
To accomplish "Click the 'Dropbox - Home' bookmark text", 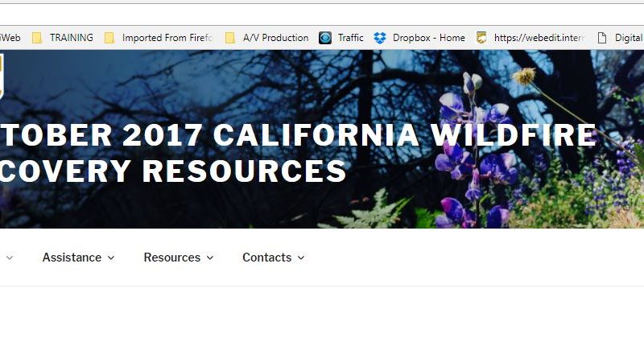I will tap(429, 38).
